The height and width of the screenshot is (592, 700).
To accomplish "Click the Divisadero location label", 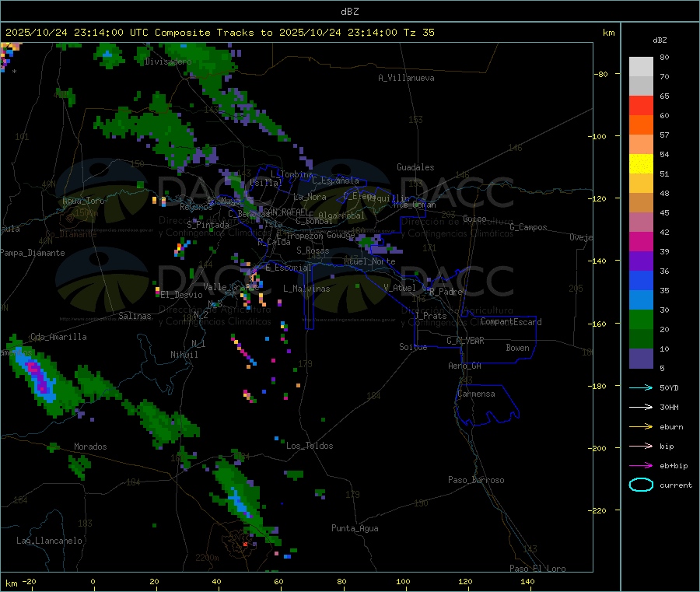I will (x=168, y=61).
